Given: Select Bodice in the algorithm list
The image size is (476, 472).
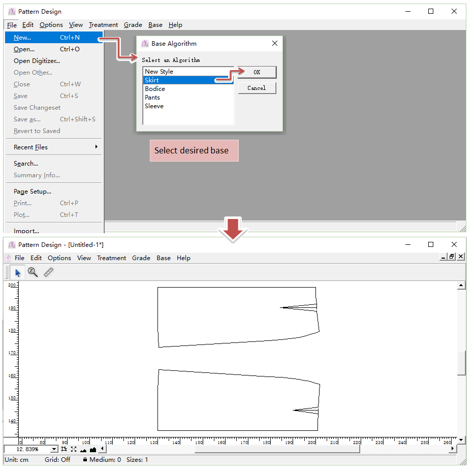Looking at the screenshot, I should (155, 89).
